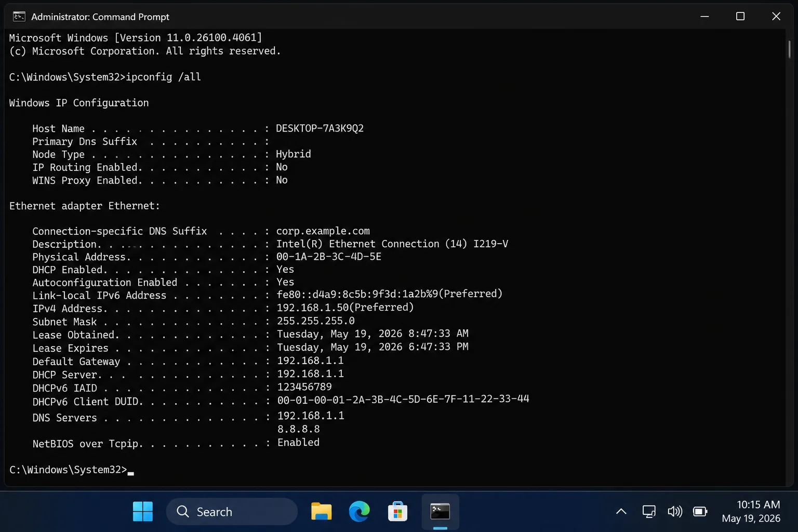Click the Command Prompt title bar icon
798x532 pixels.
[19, 17]
